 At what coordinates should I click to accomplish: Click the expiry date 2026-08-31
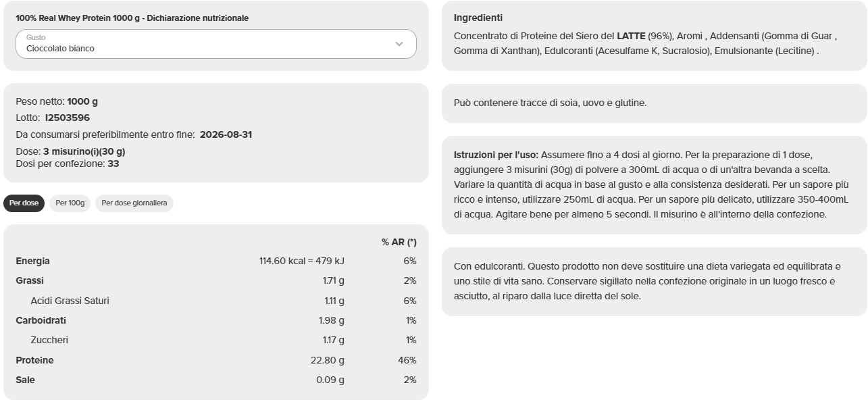tap(226, 134)
